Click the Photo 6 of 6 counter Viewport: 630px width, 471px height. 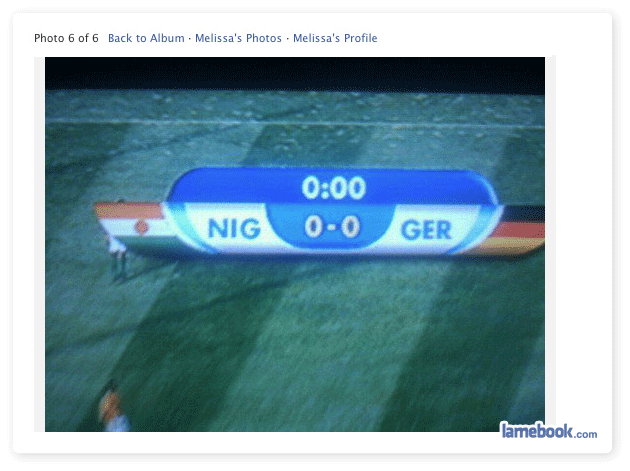pyautogui.click(x=66, y=38)
